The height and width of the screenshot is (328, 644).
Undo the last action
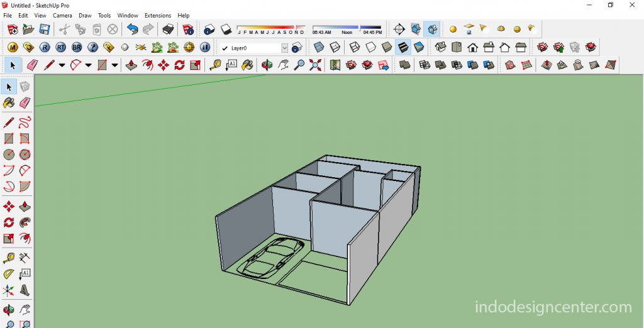(x=132, y=29)
